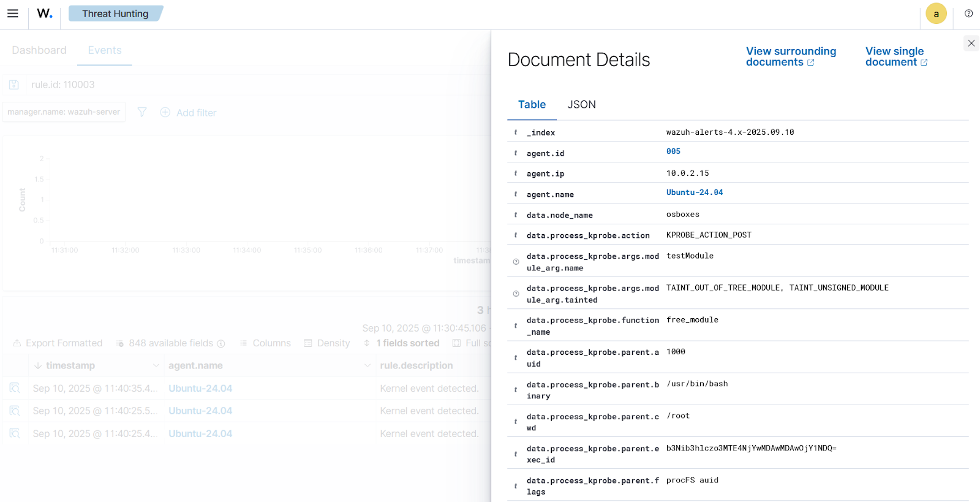Click the filter funnel icon
The width and height of the screenshot is (980, 502).
142,112
